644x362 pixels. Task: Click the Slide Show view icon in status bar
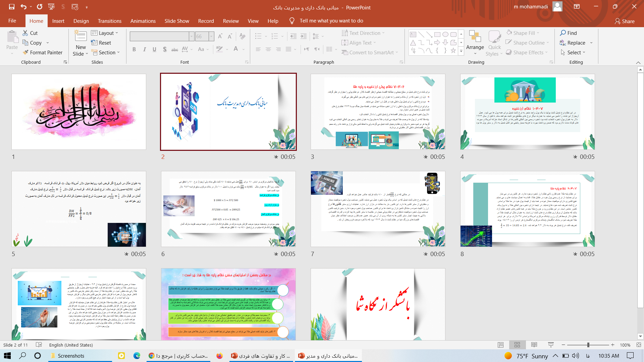click(551, 345)
